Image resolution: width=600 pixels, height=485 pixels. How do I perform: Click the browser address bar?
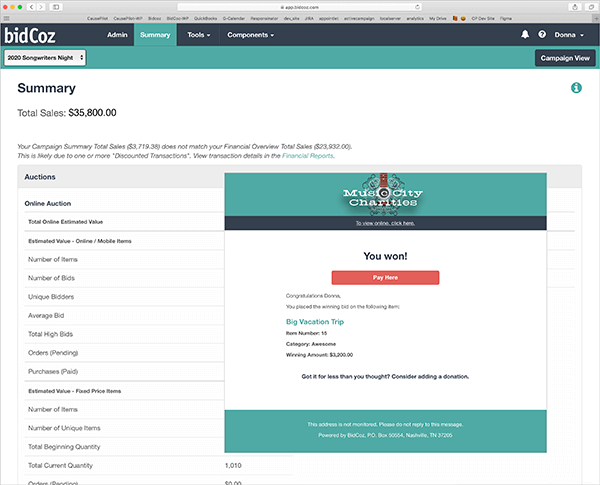pyautogui.click(x=300, y=7)
